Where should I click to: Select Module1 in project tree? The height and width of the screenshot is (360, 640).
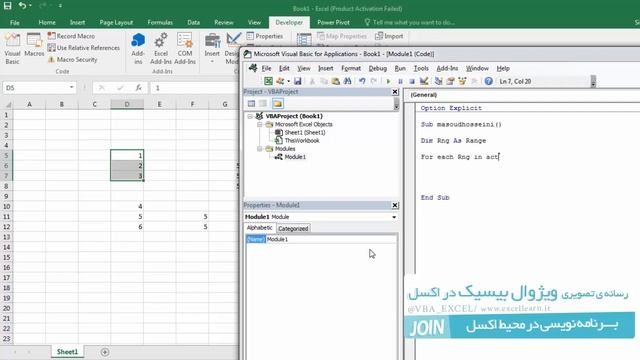(x=295, y=157)
